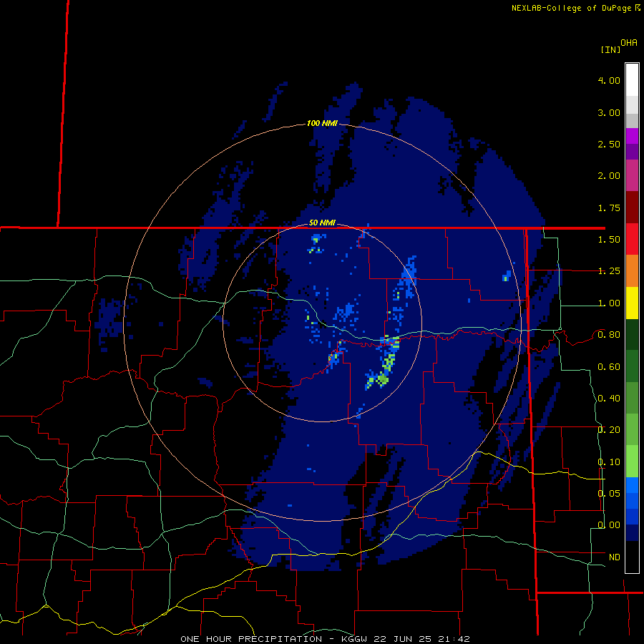Screen dimensions: 644x644
Task: Click the pink-magenta swatch in color scale
Action: click(x=632, y=175)
